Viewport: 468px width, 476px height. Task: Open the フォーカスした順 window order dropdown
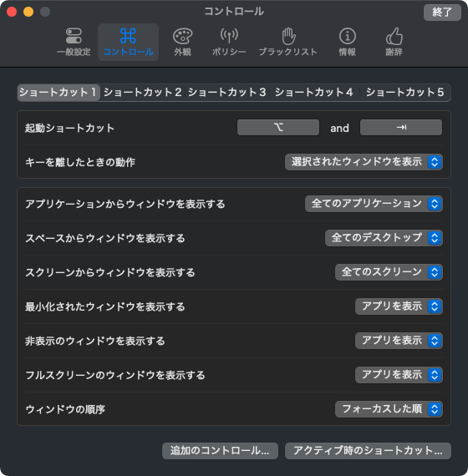(x=389, y=409)
